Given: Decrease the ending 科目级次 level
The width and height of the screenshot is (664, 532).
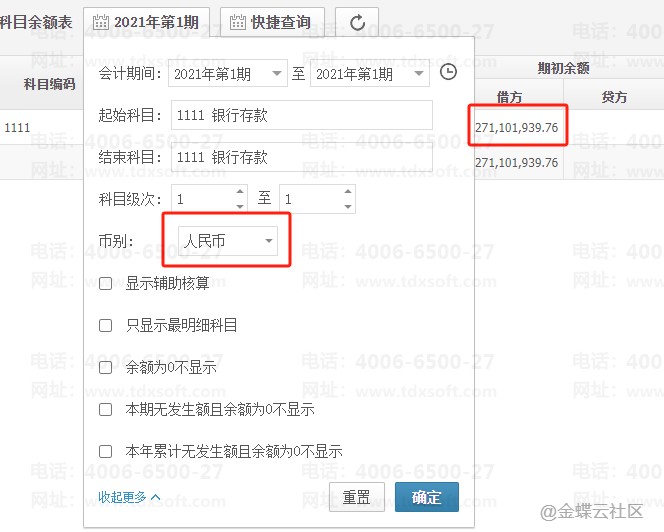Looking at the screenshot, I should click(348, 206).
